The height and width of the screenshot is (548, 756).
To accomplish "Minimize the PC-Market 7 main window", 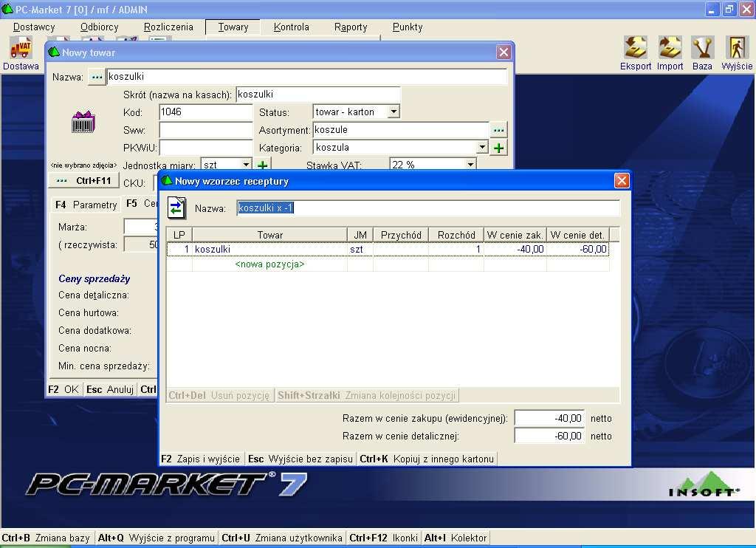I will 712,9.
